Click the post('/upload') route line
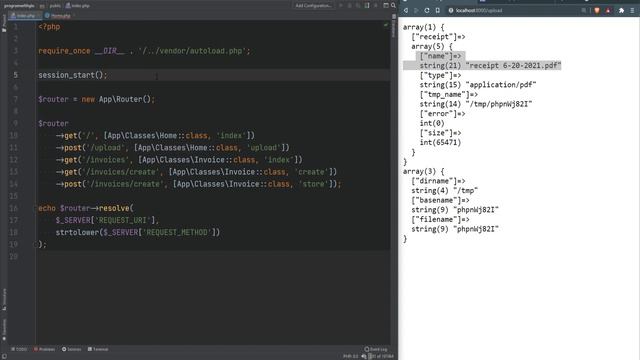Screen dimensions: 640x360 (x=172, y=148)
